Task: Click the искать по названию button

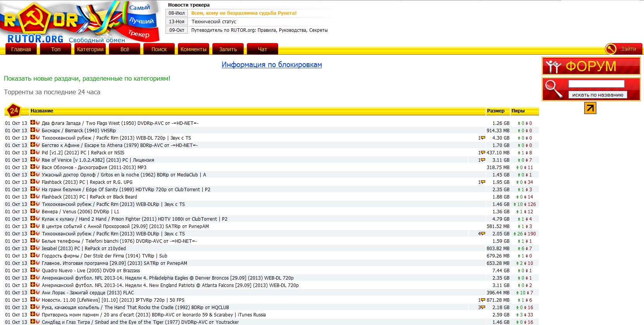Action: pyautogui.click(x=598, y=95)
